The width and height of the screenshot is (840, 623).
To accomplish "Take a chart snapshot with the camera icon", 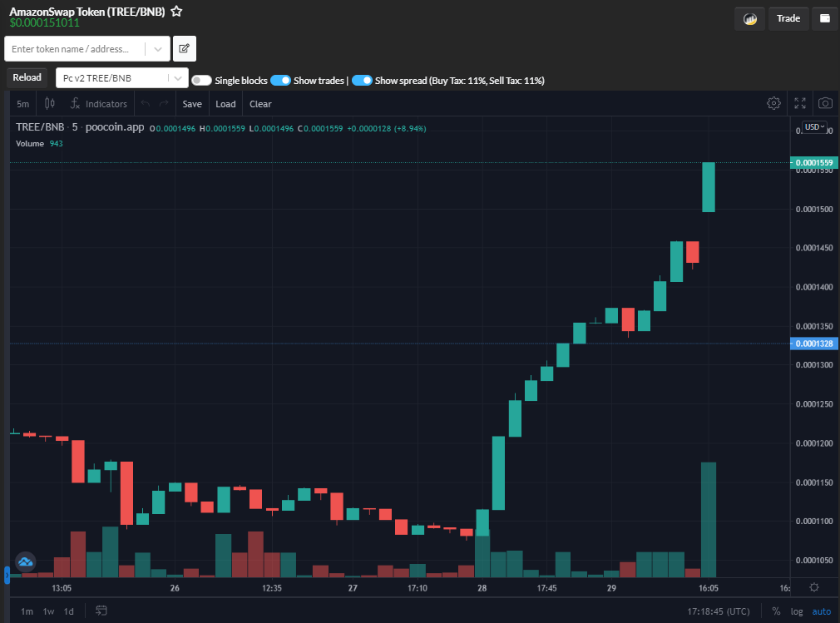I will coord(826,103).
